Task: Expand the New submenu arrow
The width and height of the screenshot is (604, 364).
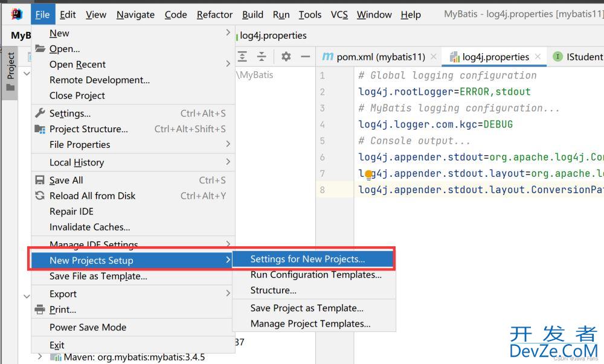Action: pos(228,33)
